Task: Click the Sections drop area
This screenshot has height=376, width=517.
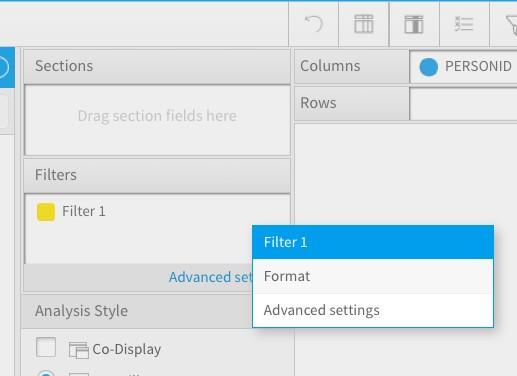Action: click(157, 120)
